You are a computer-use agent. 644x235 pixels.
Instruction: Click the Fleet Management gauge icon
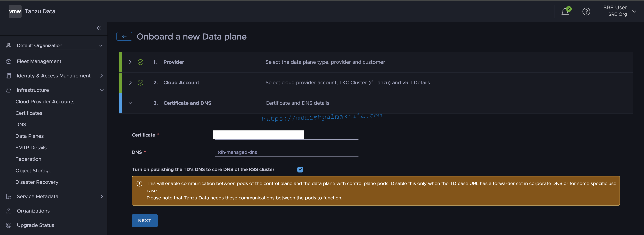point(9,61)
